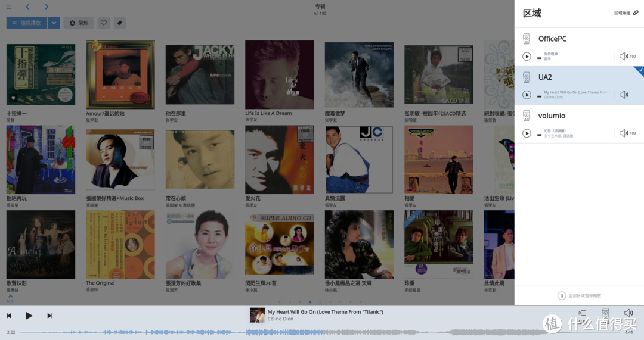Viewport: 644px width, 340px height.
Task: Play the volumio zone
Action: (x=527, y=133)
